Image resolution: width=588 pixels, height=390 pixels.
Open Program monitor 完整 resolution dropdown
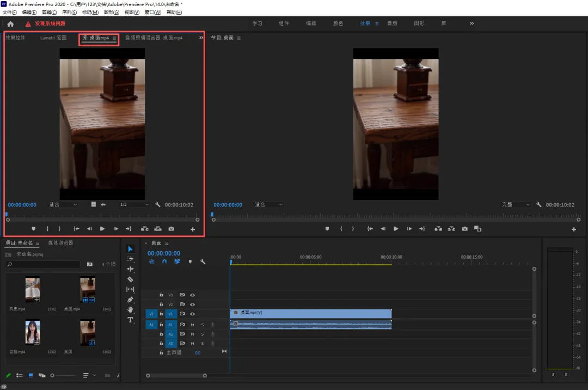coord(515,205)
